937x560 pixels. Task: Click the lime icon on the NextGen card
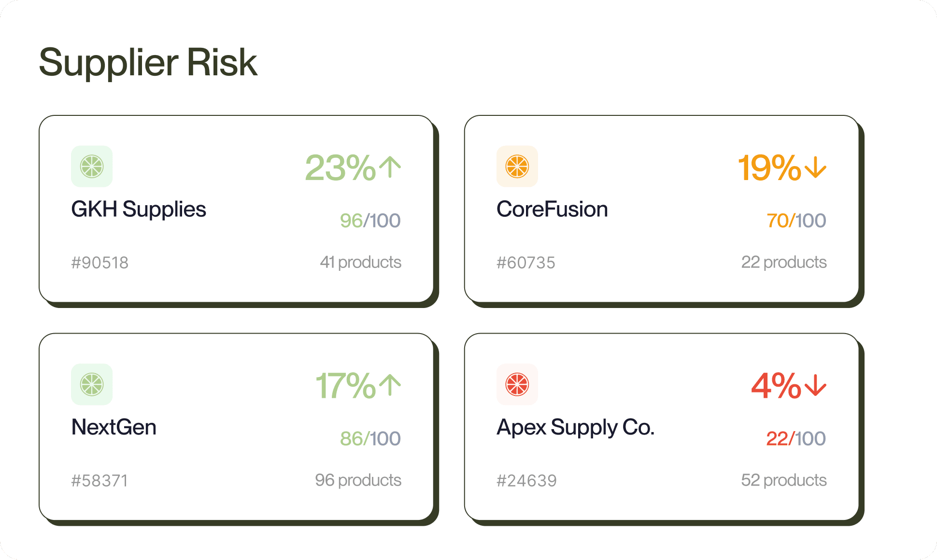[x=91, y=384]
